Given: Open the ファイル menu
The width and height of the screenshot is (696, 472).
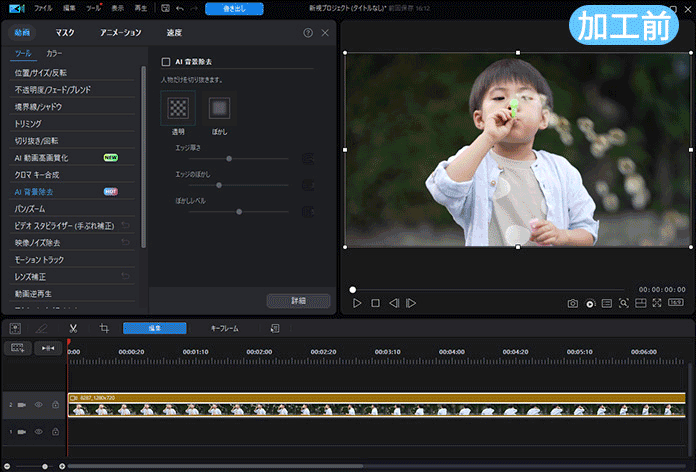Looking at the screenshot, I should point(44,8).
